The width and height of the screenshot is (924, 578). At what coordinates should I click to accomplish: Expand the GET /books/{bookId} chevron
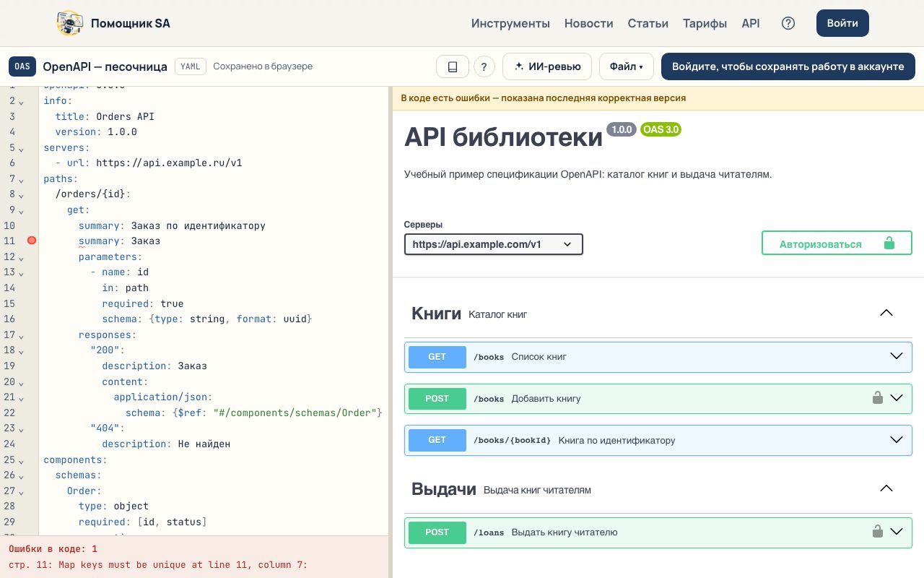pyautogui.click(x=897, y=439)
